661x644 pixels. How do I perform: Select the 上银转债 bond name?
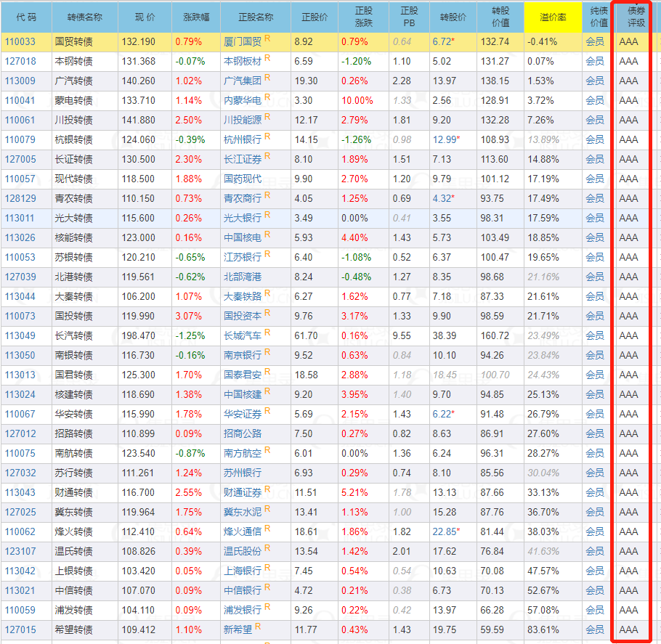tap(74, 571)
